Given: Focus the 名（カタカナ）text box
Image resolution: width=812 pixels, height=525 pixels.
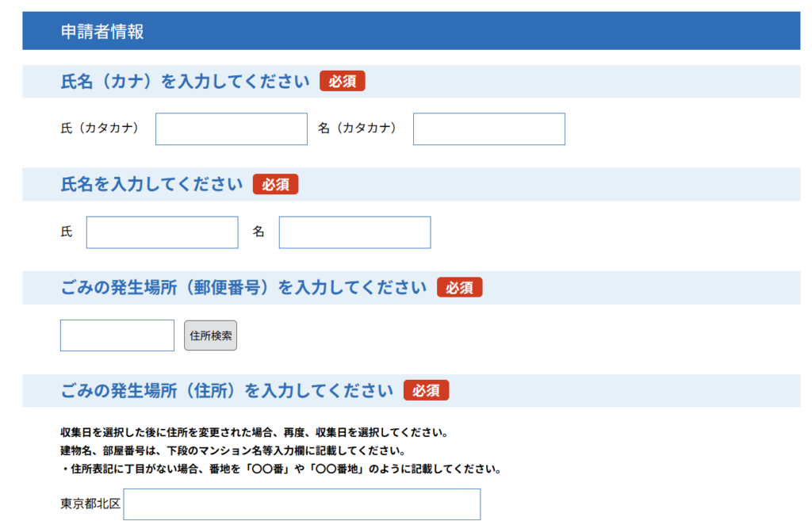Looking at the screenshot, I should coord(488,129).
